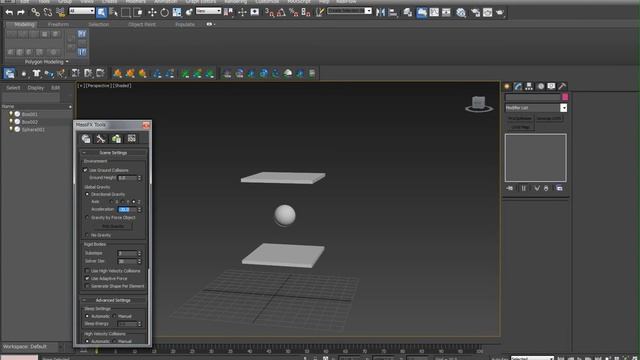This screenshot has width=640, height=360.
Task: Switch to the Selection ribbon tab
Action: pyautogui.click(x=98, y=24)
